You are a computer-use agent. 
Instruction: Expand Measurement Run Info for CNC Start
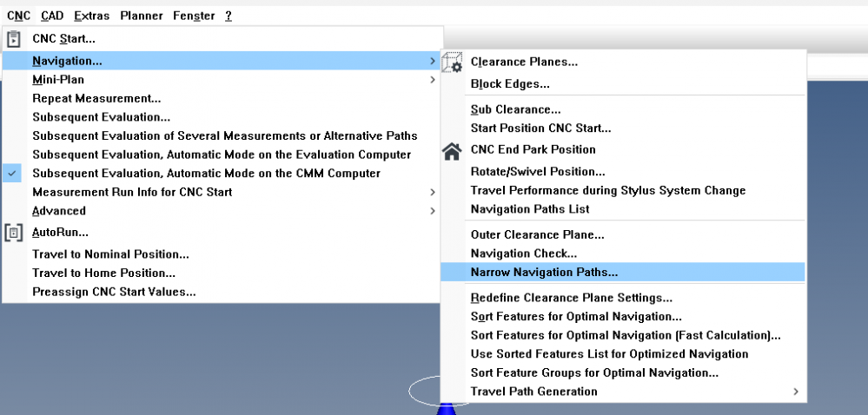point(433,192)
